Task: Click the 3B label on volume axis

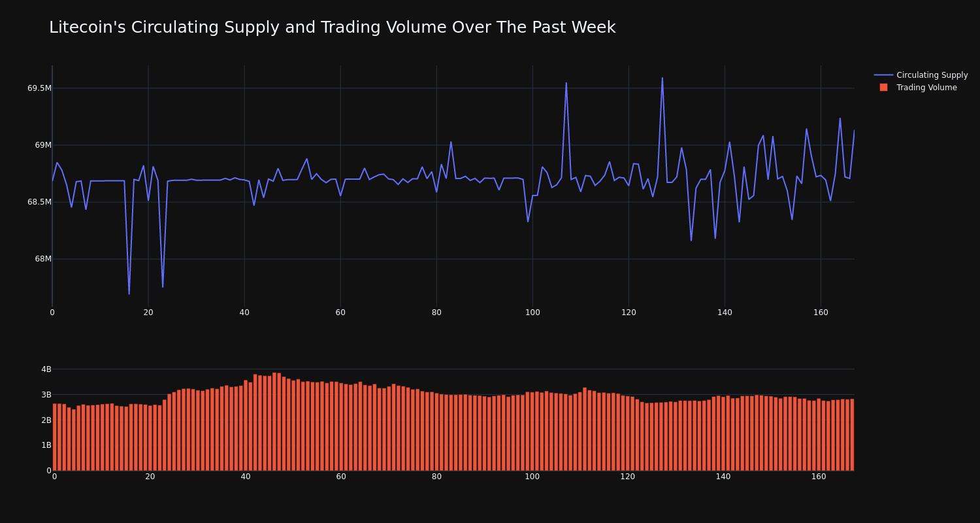Action: 46,395
